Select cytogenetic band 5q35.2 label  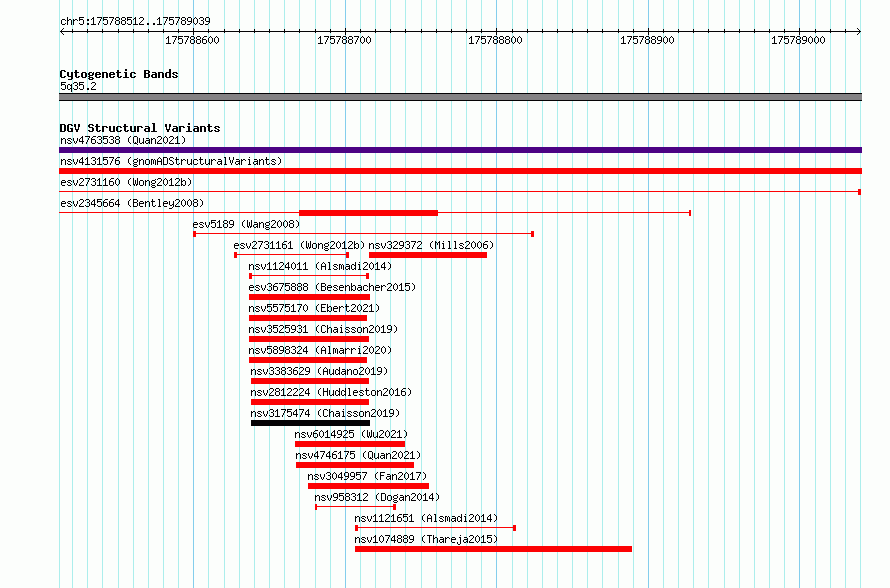coord(78,86)
